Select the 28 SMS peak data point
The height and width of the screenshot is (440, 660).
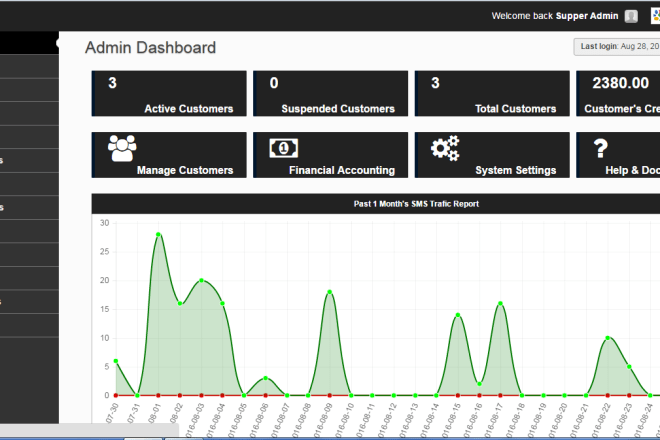coord(158,235)
